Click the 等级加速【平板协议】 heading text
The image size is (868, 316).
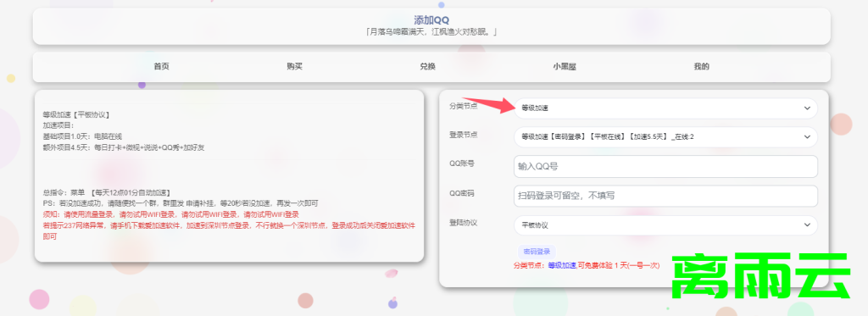(x=75, y=115)
